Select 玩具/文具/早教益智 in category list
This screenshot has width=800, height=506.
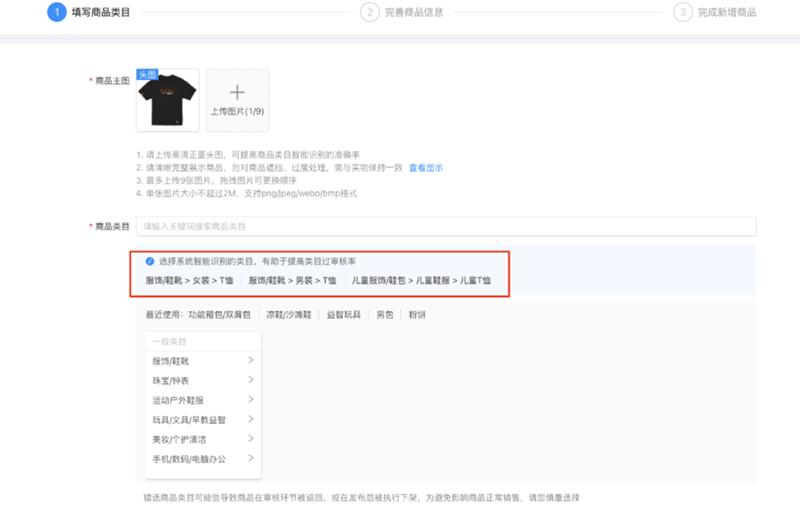tap(189, 420)
